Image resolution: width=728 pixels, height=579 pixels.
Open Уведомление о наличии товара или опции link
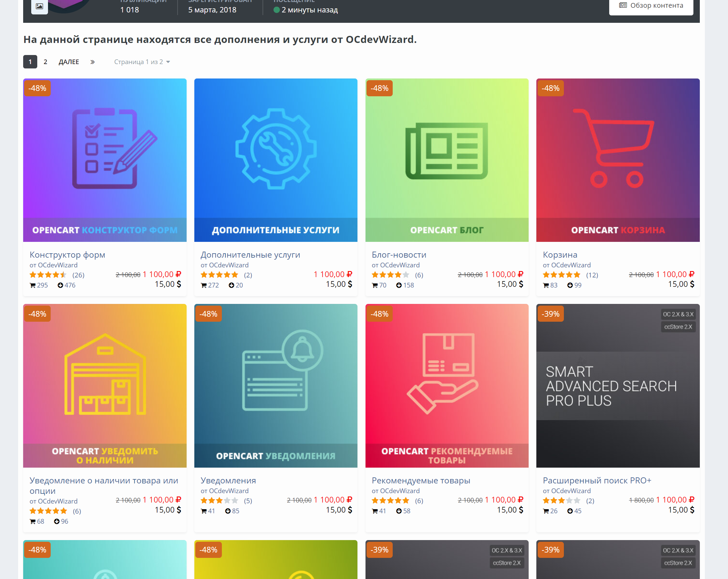(x=104, y=485)
